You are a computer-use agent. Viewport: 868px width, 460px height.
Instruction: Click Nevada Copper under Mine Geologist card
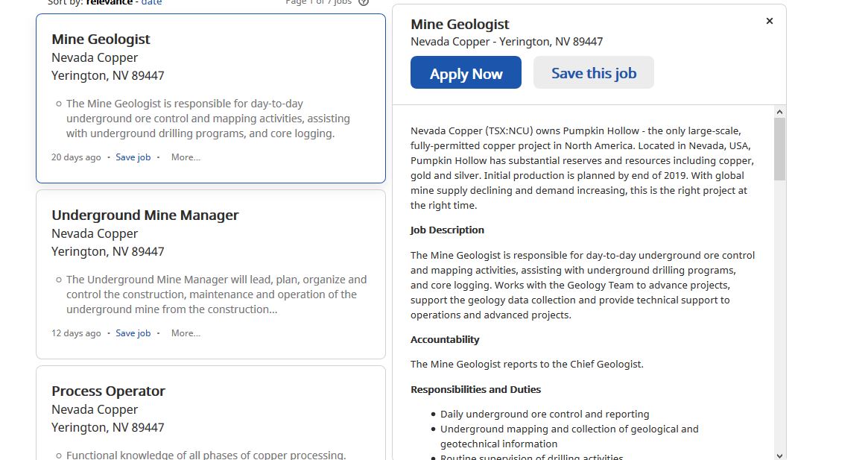coord(95,57)
